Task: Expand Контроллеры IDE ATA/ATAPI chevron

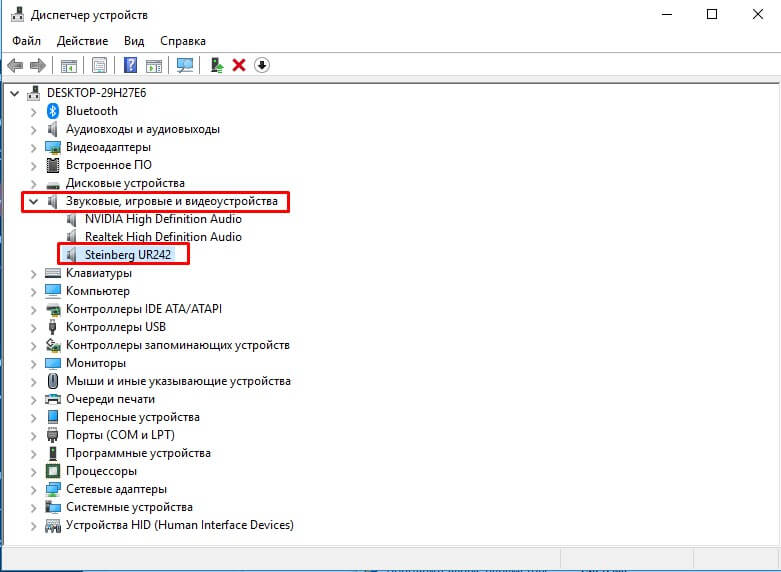Action: tap(33, 309)
